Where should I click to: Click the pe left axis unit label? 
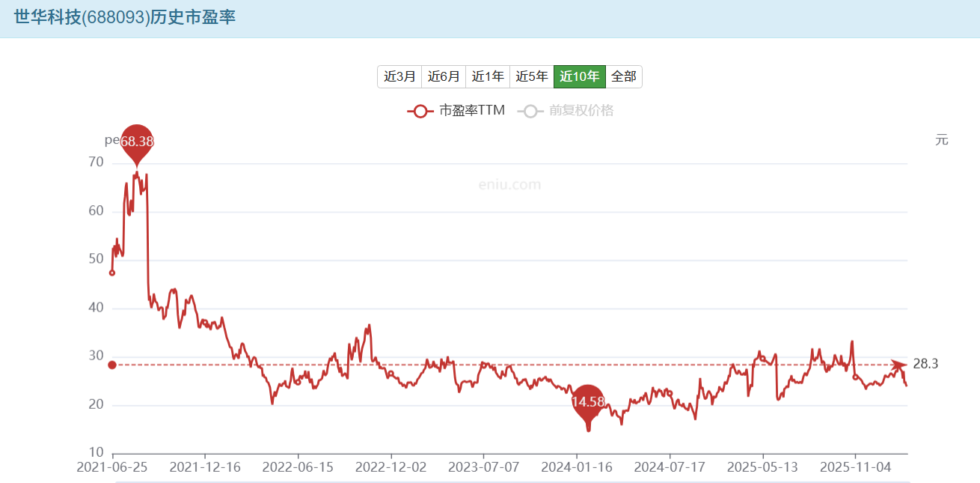click(112, 140)
